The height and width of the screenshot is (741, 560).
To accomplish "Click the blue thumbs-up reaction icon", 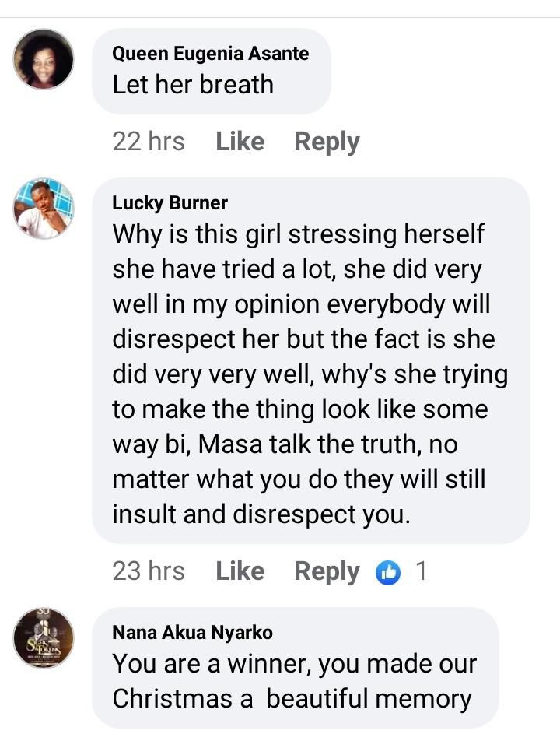I will click(387, 573).
